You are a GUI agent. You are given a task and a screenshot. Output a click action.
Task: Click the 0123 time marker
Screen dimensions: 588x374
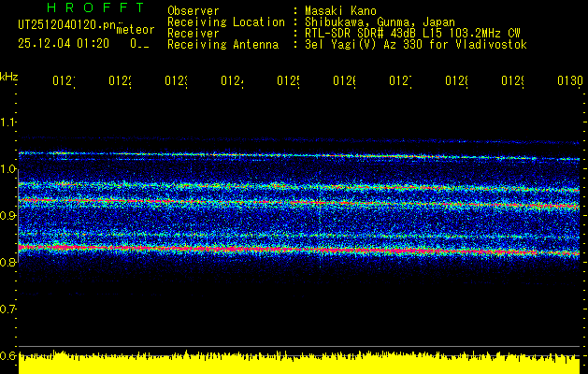pyautogui.click(x=177, y=81)
